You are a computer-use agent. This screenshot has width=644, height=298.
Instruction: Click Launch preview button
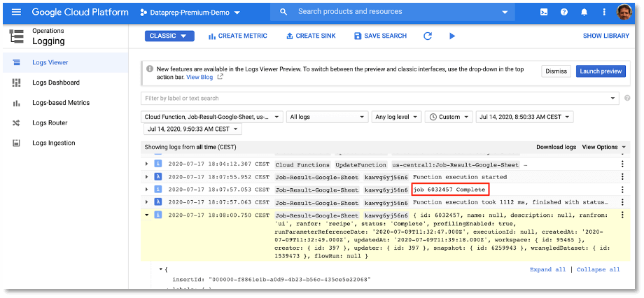601,71
